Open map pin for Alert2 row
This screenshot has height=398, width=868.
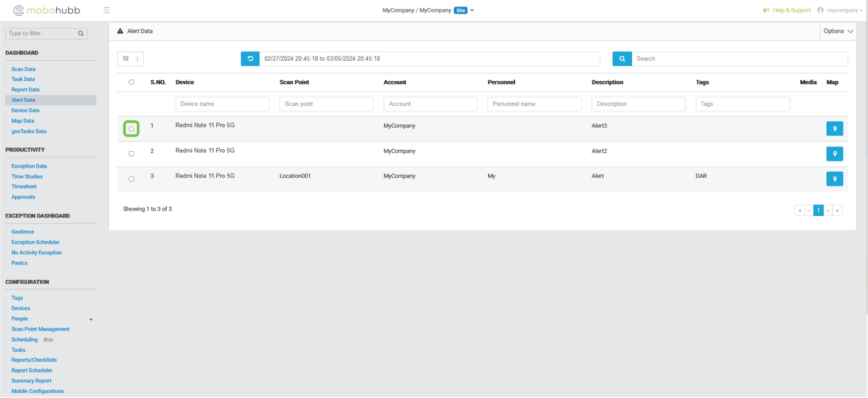pyautogui.click(x=834, y=154)
